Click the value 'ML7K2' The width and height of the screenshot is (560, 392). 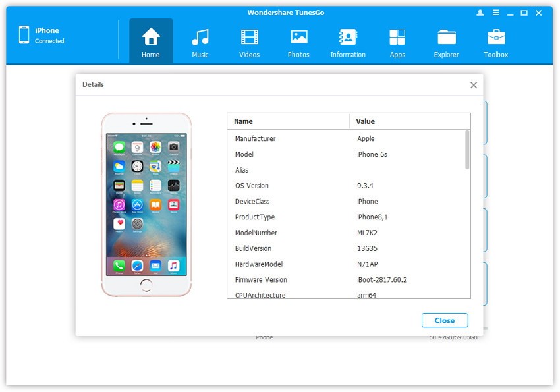(367, 233)
